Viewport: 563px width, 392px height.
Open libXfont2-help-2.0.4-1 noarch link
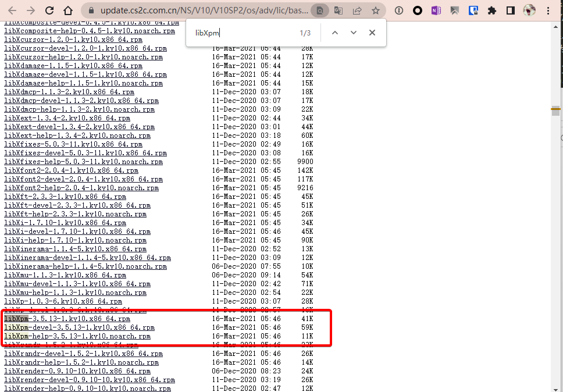[81, 188]
